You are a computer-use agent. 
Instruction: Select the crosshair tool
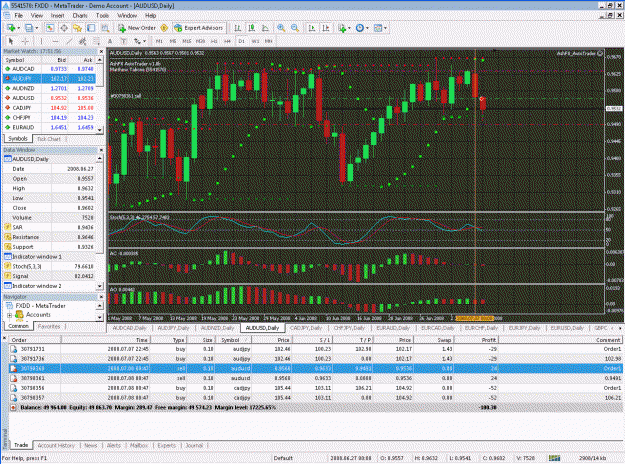coord(25,41)
